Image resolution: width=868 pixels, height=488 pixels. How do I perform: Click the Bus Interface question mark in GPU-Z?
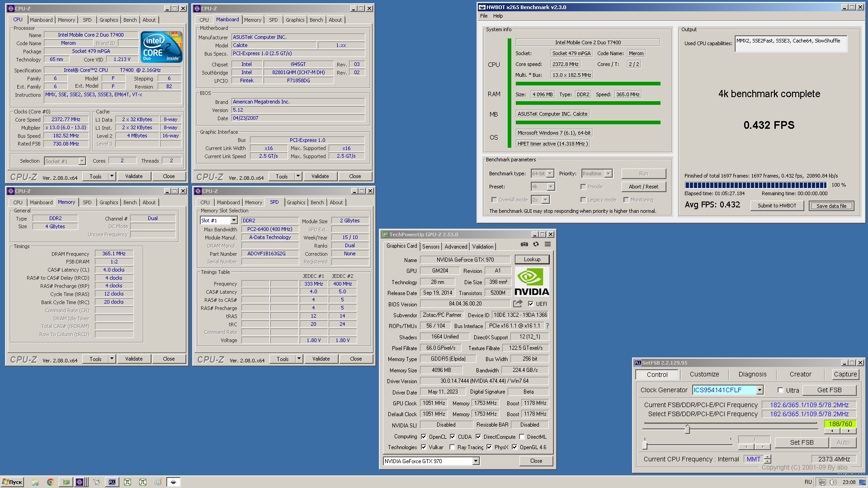click(x=547, y=326)
